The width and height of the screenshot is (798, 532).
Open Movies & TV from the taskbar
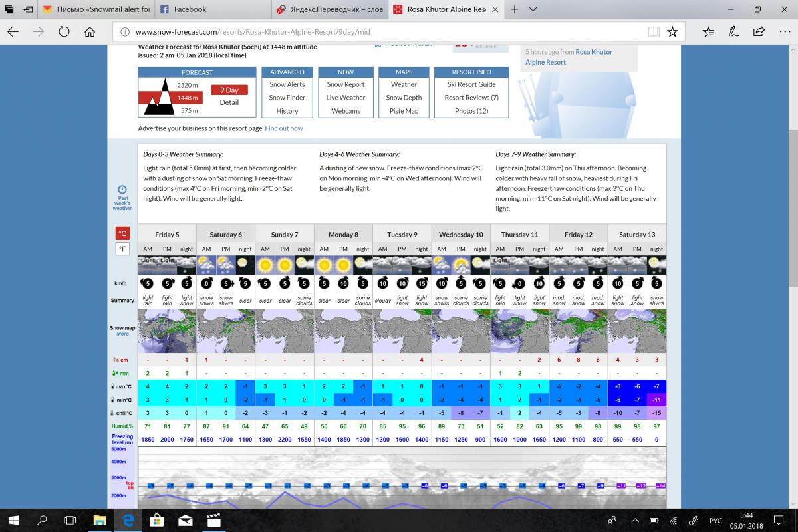point(213,520)
